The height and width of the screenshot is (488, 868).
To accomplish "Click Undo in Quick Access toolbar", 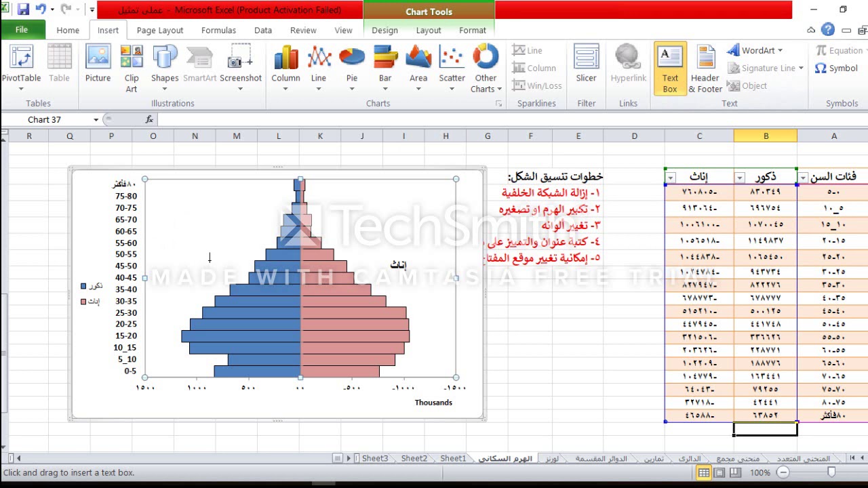I will [x=41, y=9].
